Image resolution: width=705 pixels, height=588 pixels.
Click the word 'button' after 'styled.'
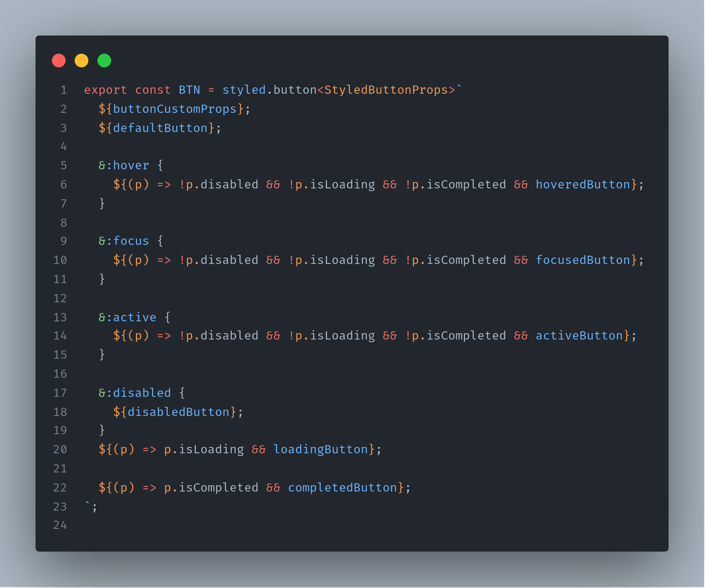pyautogui.click(x=295, y=90)
